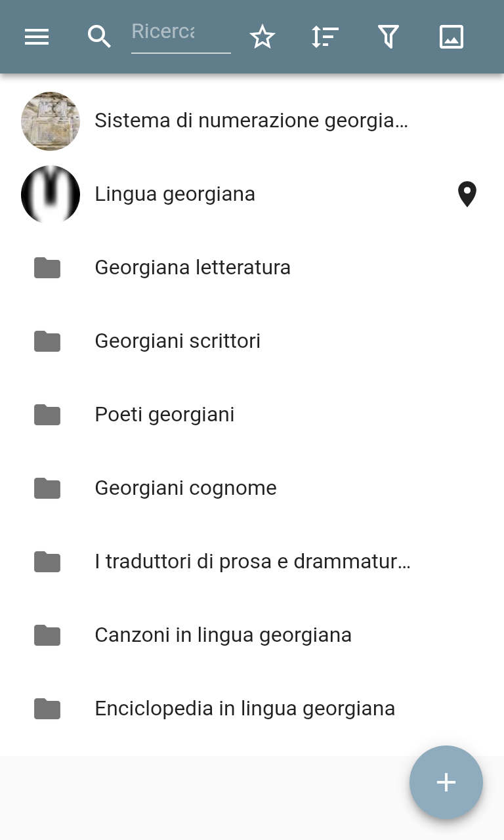The height and width of the screenshot is (840, 504).
Task: Click the Lingua georgiana round thumbnail
Action: [51, 195]
